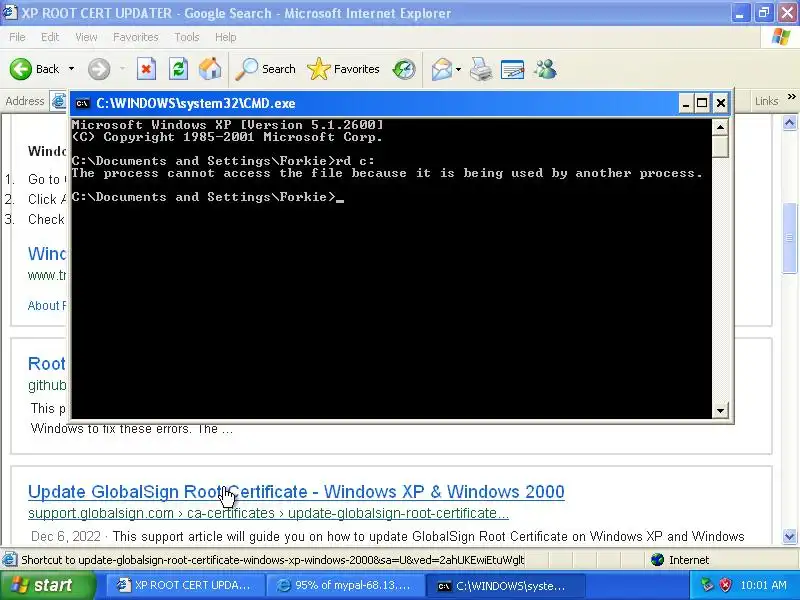The height and width of the screenshot is (600, 800).
Task: Open the Forward history dropdown arrow
Action: tap(122, 69)
